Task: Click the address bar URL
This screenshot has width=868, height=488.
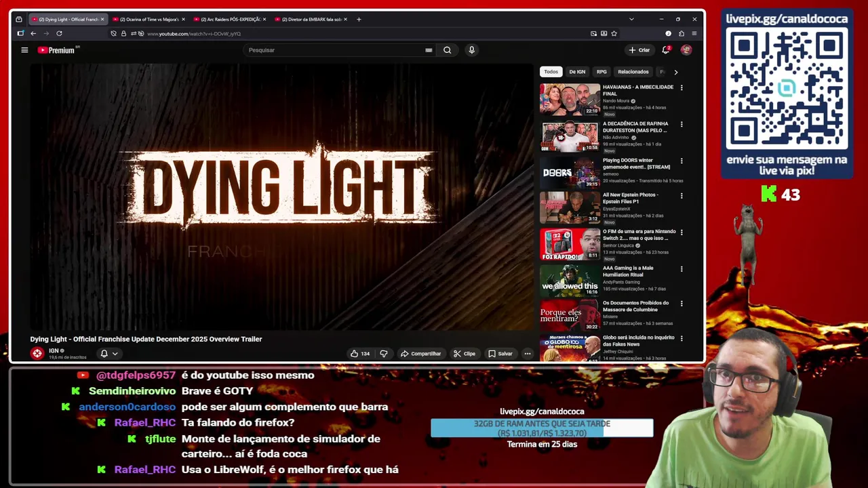Action: click(x=194, y=33)
